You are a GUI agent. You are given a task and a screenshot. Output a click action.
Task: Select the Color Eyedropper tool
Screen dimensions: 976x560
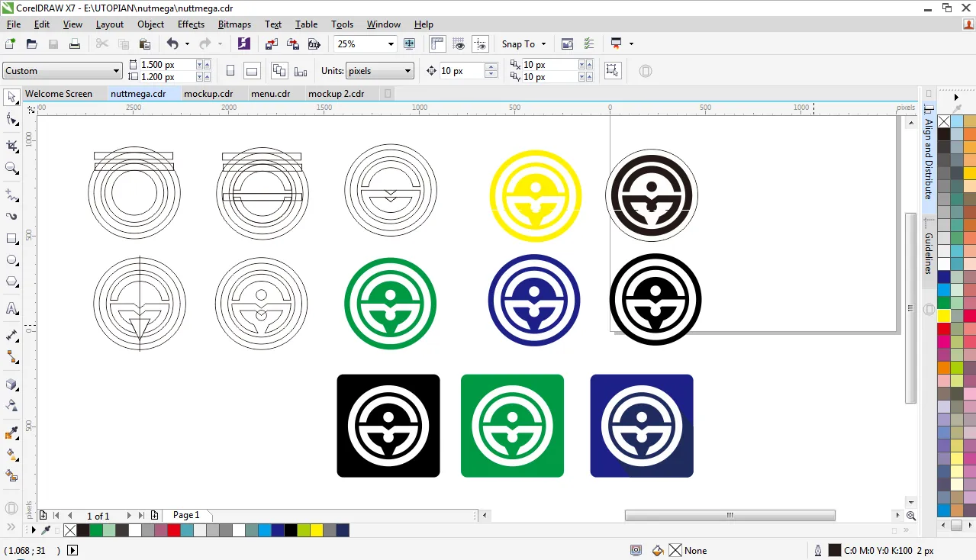pyautogui.click(x=11, y=433)
